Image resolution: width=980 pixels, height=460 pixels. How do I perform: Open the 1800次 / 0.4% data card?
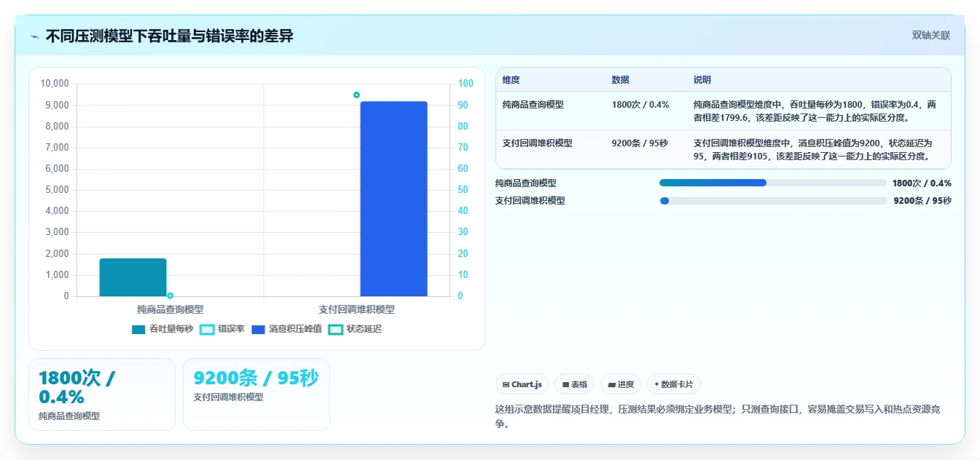click(x=102, y=394)
